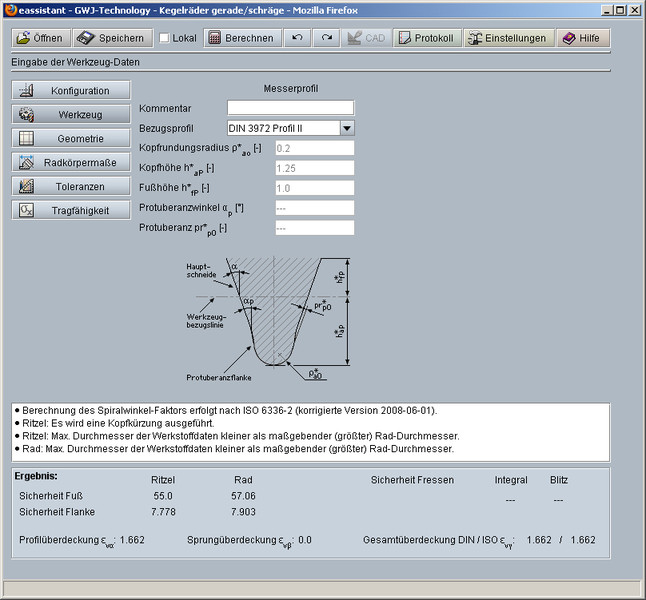
Task: Open the Hilfe help book
Action: 581,38
